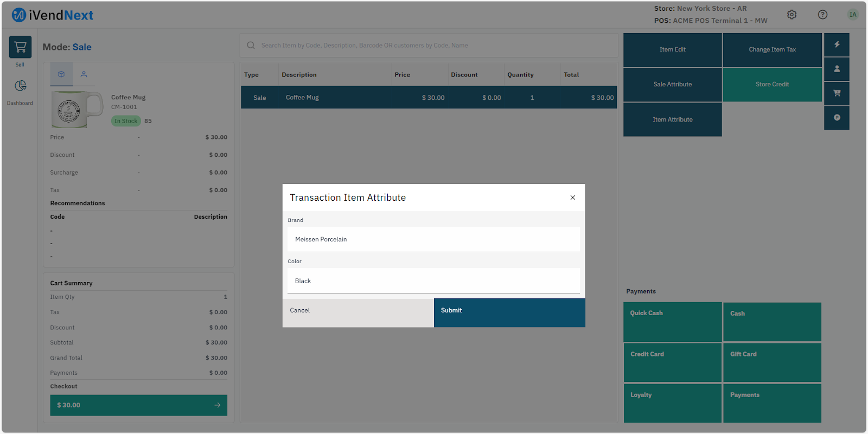Image resolution: width=868 pixels, height=434 pixels.
Task: Click the help question mark icon
Action: [822, 15]
